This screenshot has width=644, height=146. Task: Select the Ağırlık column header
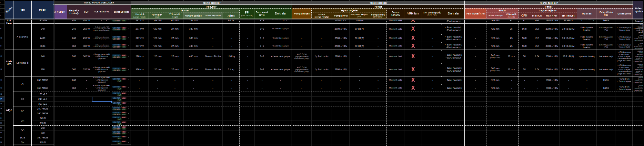(x=231, y=15)
